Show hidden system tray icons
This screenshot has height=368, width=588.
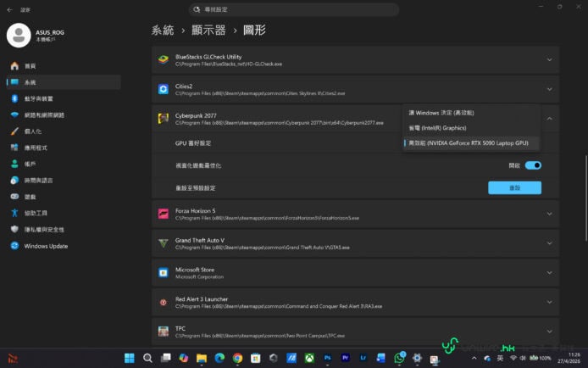(474, 358)
